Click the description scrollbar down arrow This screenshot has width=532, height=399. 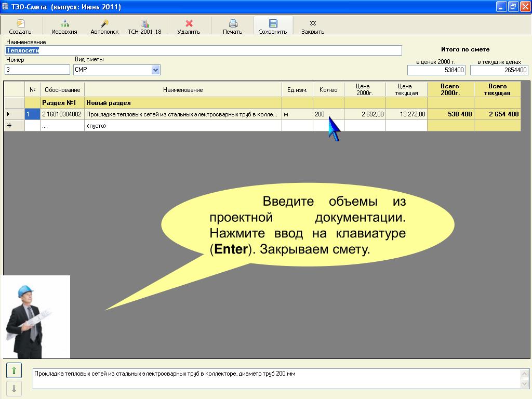click(x=525, y=384)
